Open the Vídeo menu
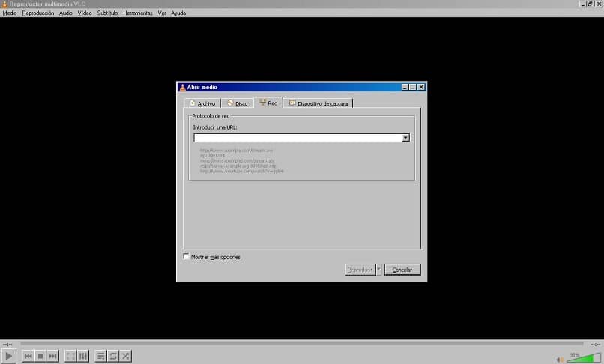 (85, 13)
